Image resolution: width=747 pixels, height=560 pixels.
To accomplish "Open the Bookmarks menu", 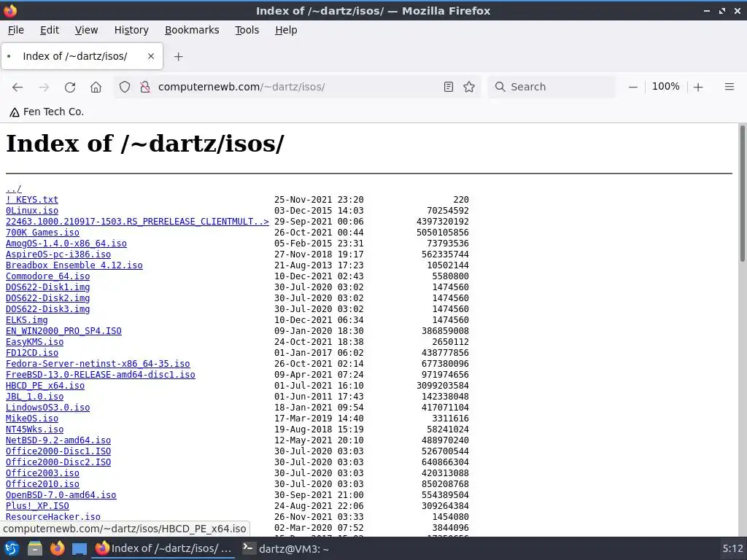I will (192, 30).
